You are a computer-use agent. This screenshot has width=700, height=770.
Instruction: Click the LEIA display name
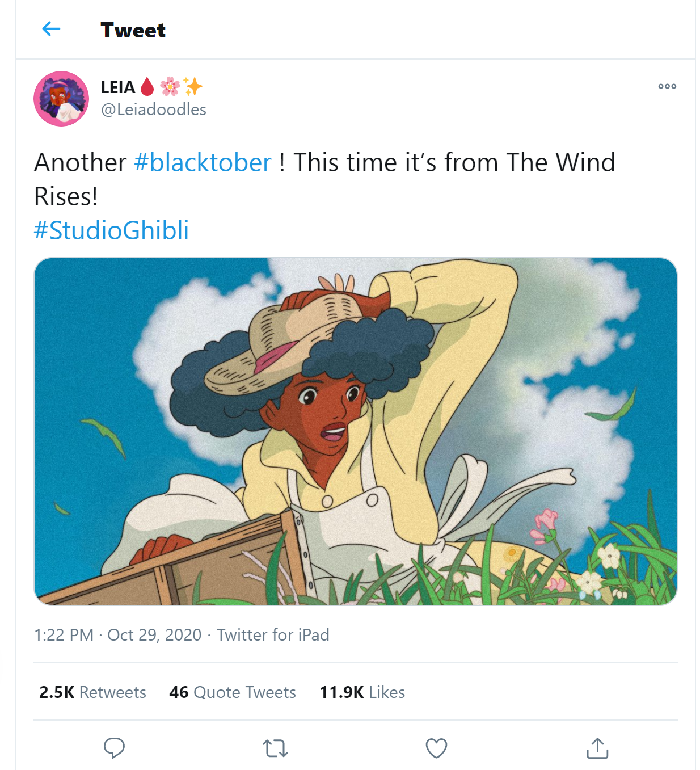(118, 87)
